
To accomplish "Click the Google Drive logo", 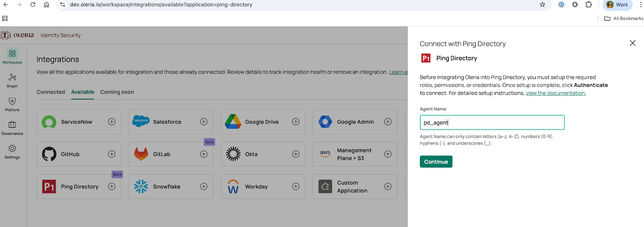I will pos(233,121).
